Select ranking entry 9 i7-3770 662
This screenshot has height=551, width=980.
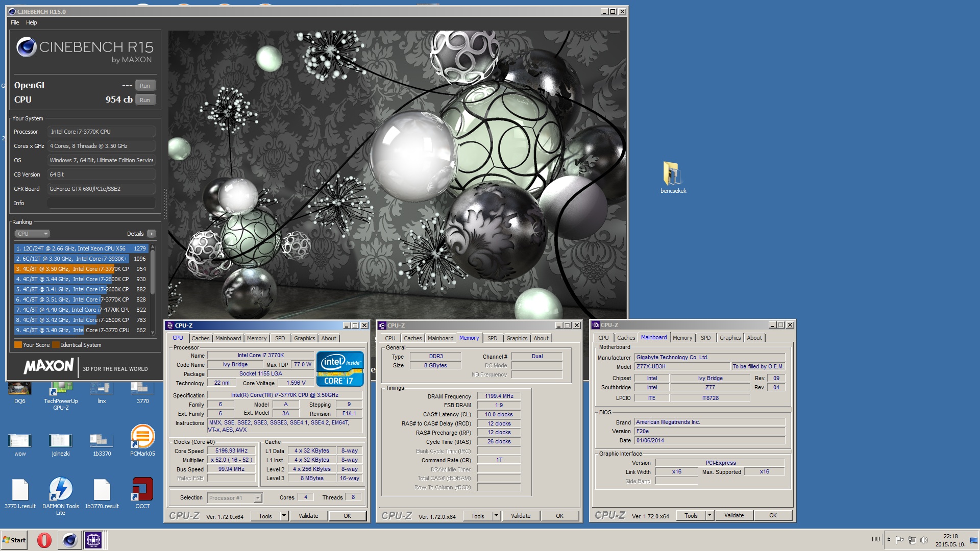[81, 330]
